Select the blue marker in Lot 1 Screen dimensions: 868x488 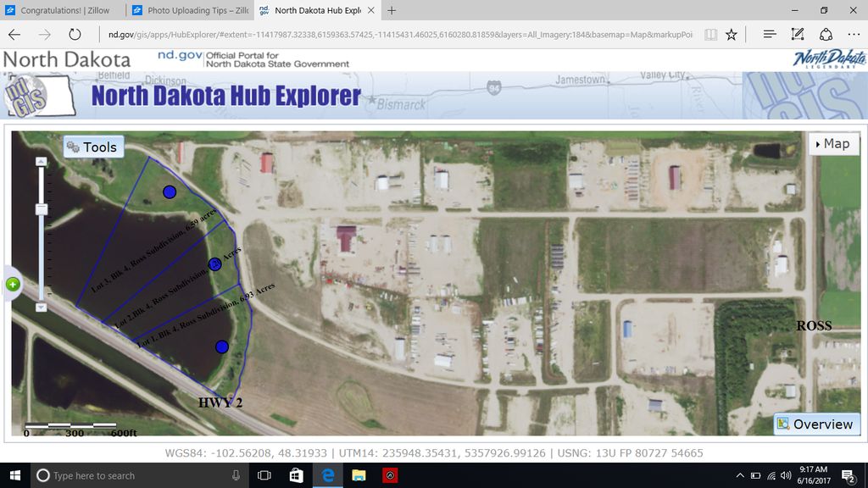pyautogui.click(x=222, y=347)
